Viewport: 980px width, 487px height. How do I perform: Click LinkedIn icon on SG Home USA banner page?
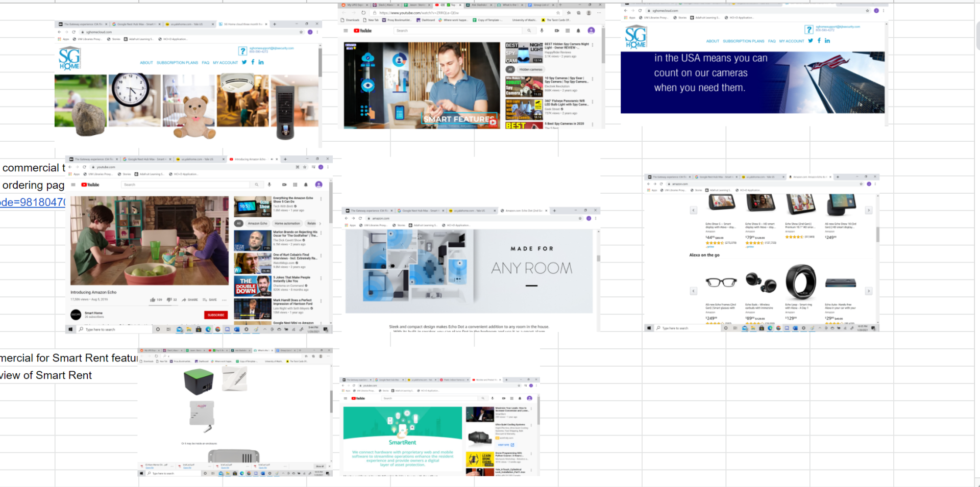click(x=827, y=41)
